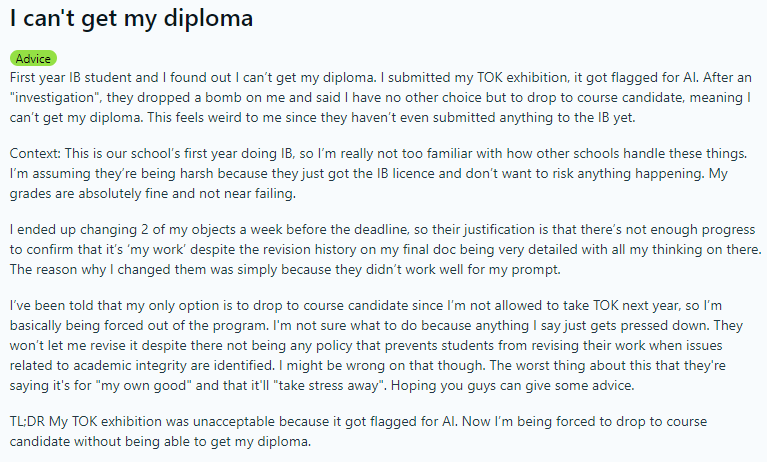Click the post title "I can't get my diploma"
The height and width of the screenshot is (462, 767).
131,19
